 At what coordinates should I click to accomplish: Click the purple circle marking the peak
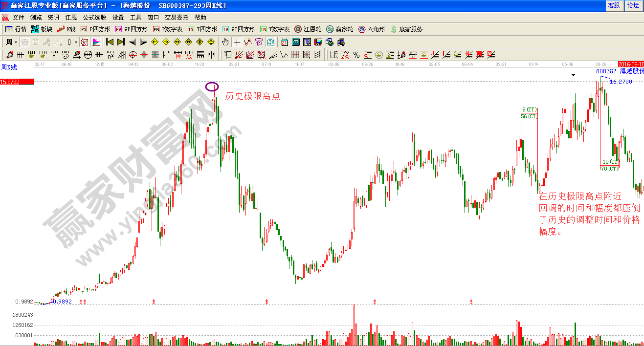pos(212,87)
